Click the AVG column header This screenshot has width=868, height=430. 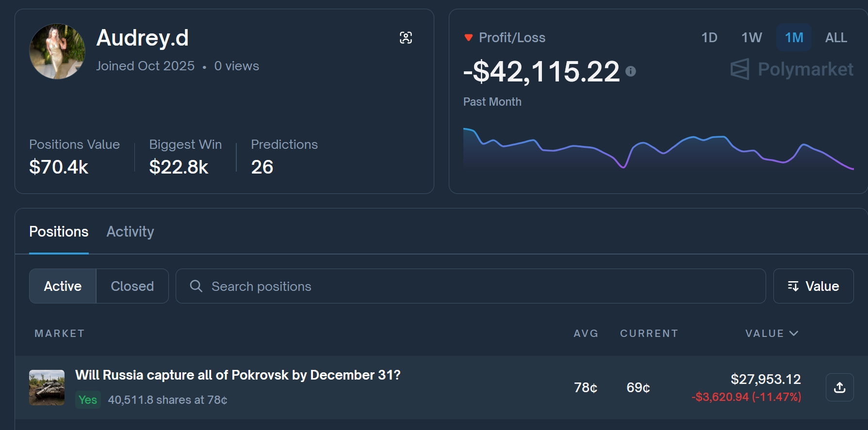coord(586,334)
